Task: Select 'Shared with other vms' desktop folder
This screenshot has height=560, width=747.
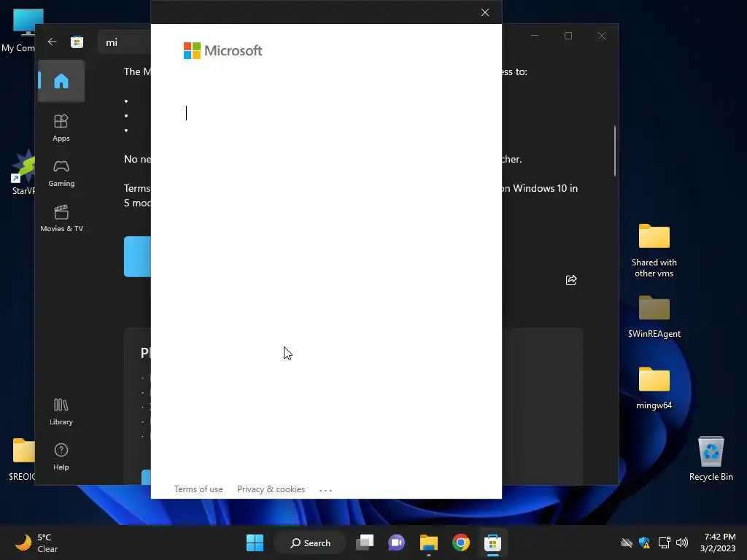Action: click(654, 251)
